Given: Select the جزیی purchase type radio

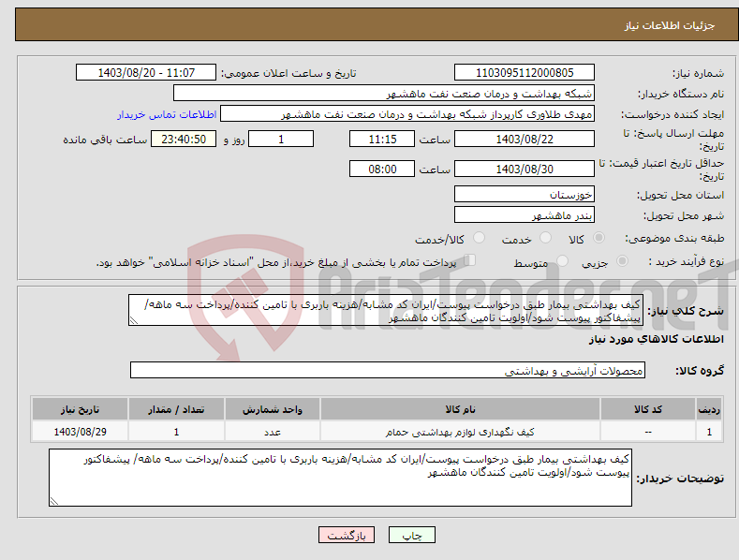Looking at the screenshot, I should [622, 260].
